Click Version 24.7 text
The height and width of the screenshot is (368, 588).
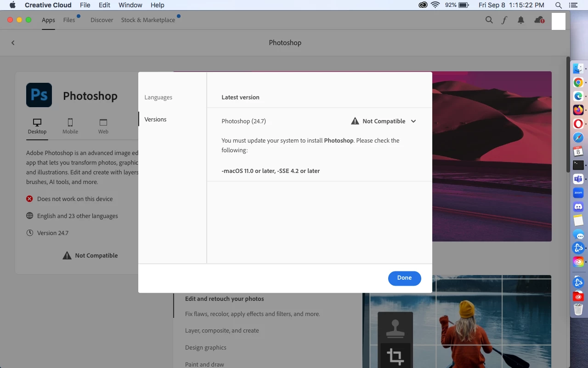53,233
